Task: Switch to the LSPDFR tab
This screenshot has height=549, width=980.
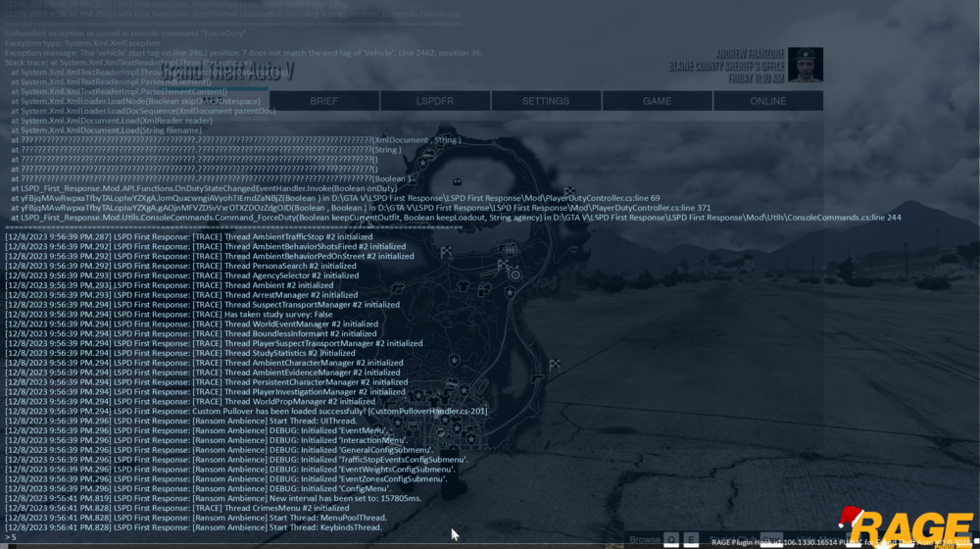Action: tap(435, 101)
